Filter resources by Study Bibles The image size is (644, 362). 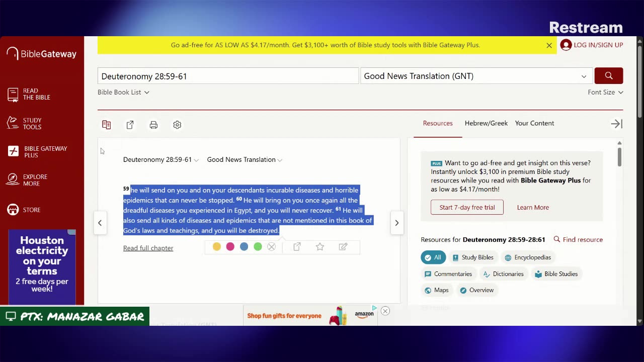coord(473,257)
